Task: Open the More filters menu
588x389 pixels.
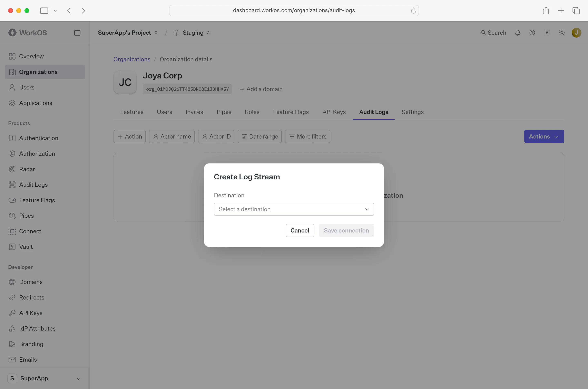Action: [x=308, y=136]
